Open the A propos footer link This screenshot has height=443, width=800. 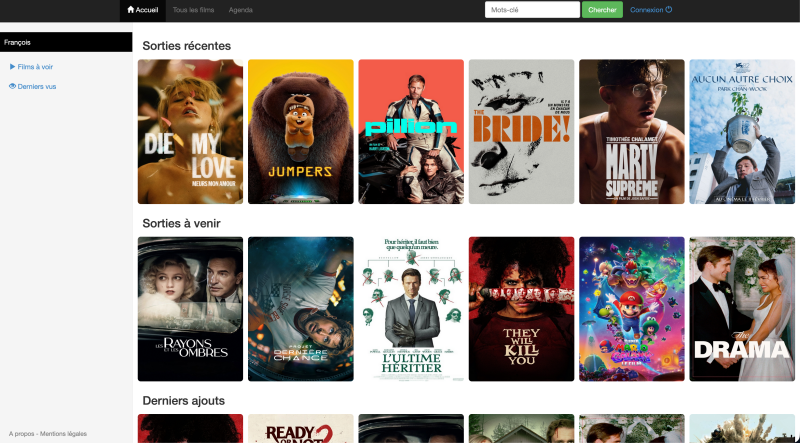point(21,434)
